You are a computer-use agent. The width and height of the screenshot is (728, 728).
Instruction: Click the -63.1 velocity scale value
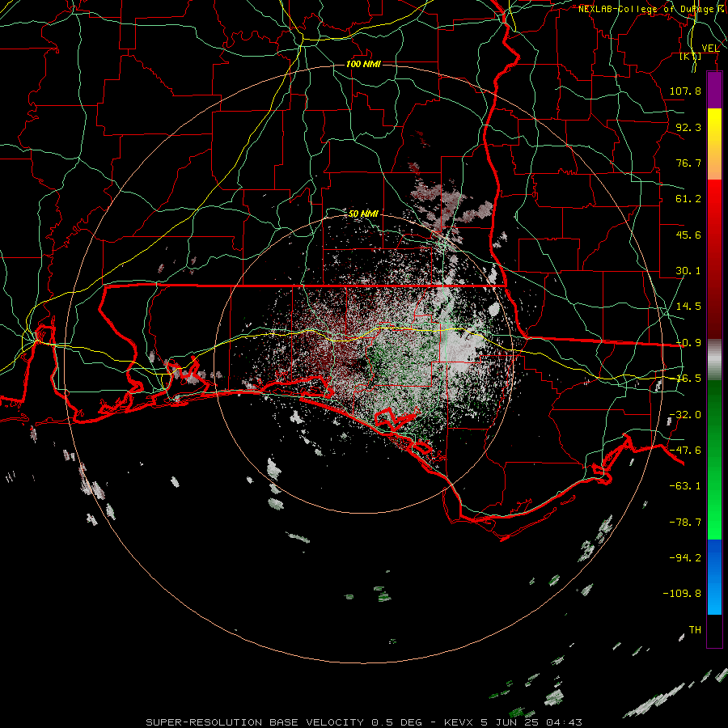[x=685, y=486]
